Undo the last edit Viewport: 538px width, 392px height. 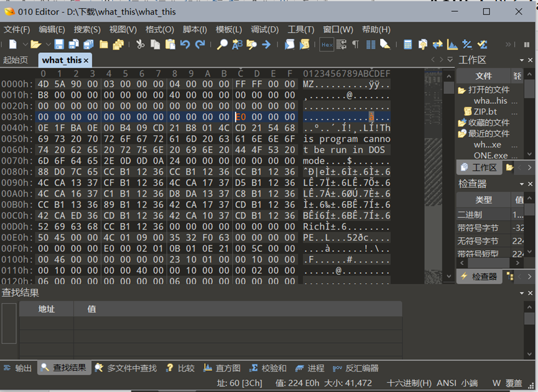click(x=185, y=44)
